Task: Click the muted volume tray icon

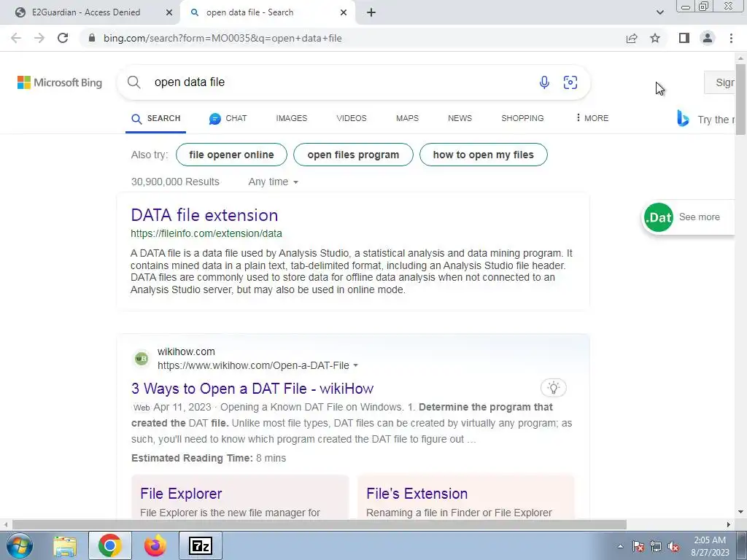Action: pyautogui.click(x=673, y=546)
